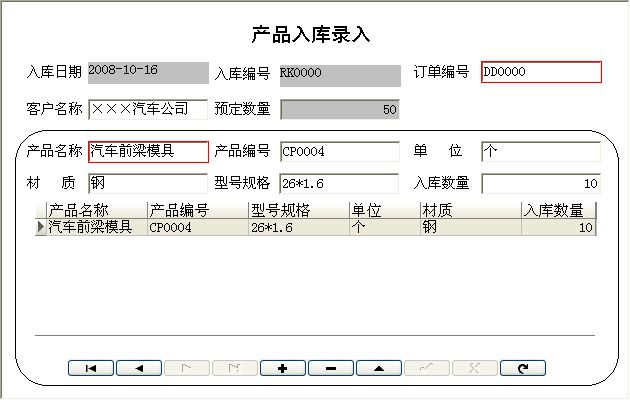
Task: Click the 入库数量 grid column header
Action: (x=558, y=210)
